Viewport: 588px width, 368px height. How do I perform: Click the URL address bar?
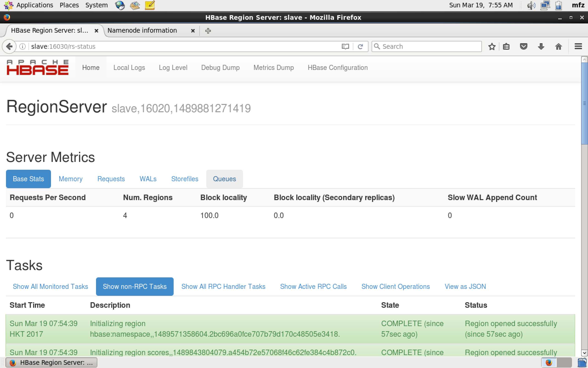click(x=185, y=46)
